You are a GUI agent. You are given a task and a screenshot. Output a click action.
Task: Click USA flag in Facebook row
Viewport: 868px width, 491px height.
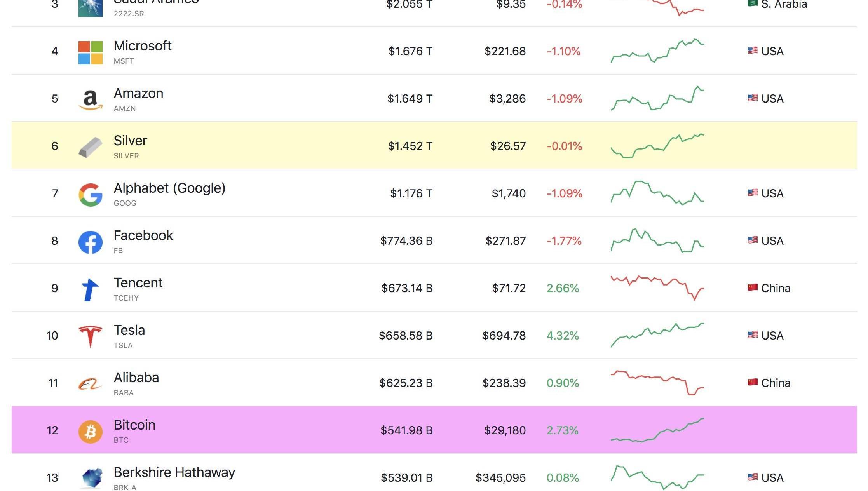click(x=753, y=240)
